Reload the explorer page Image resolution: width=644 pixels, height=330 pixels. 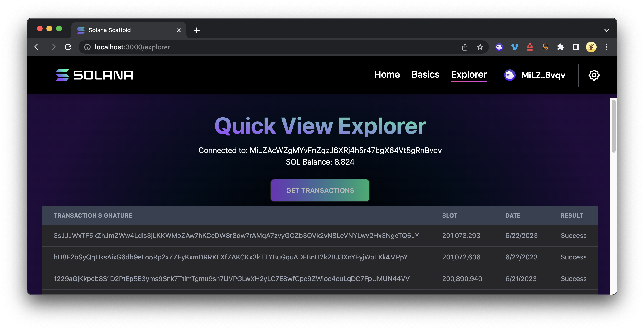(68, 47)
